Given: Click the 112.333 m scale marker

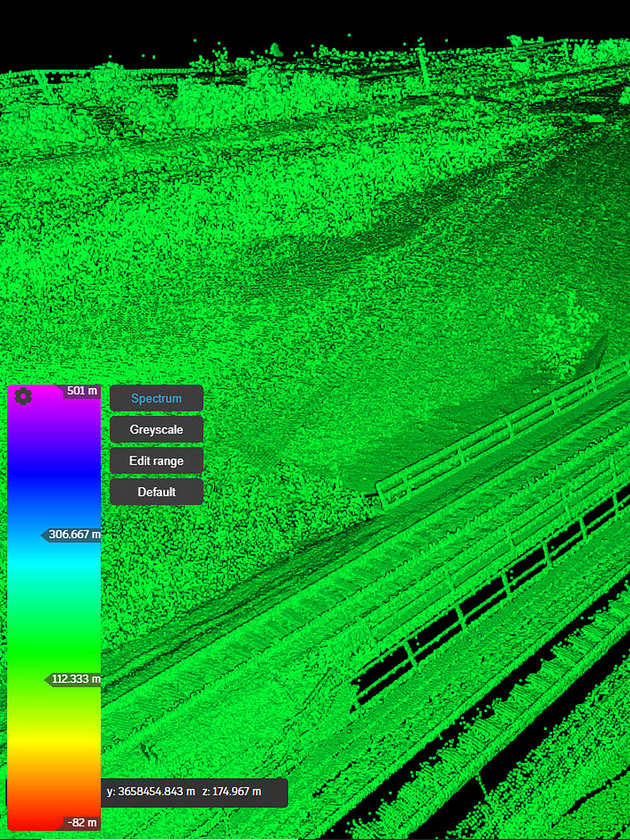Looking at the screenshot, I should 73,679.
